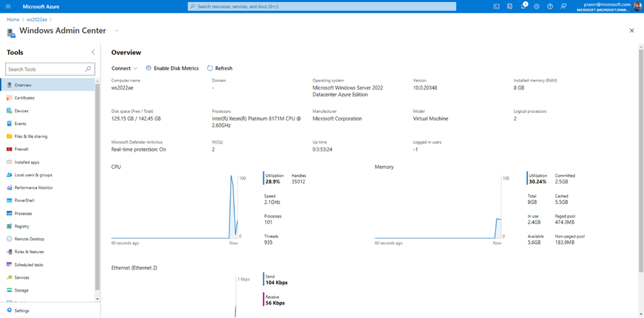Screen dimensions: 644x318
Task: Click the PowerShell tool icon
Action: (9, 201)
